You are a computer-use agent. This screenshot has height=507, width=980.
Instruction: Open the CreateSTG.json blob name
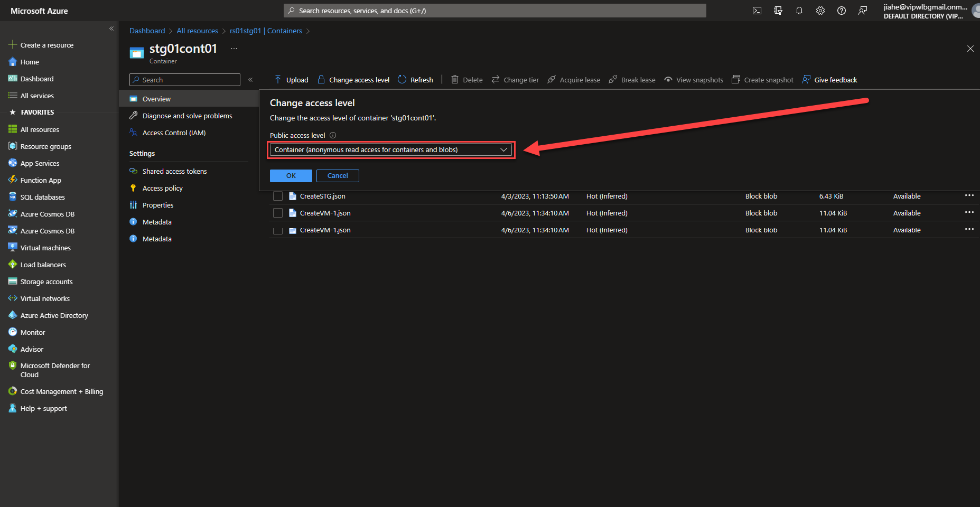[x=323, y=196]
